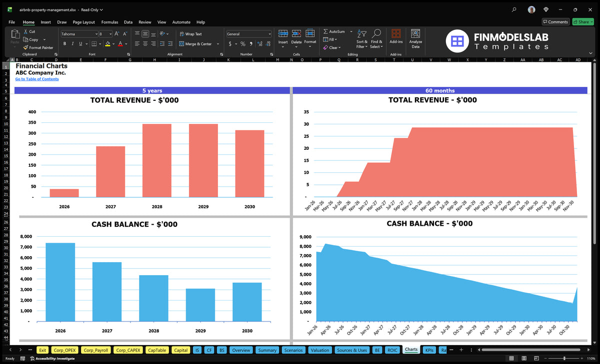Add a new sheet with the plus button
The height and width of the screenshot is (364, 600).
click(461, 350)
